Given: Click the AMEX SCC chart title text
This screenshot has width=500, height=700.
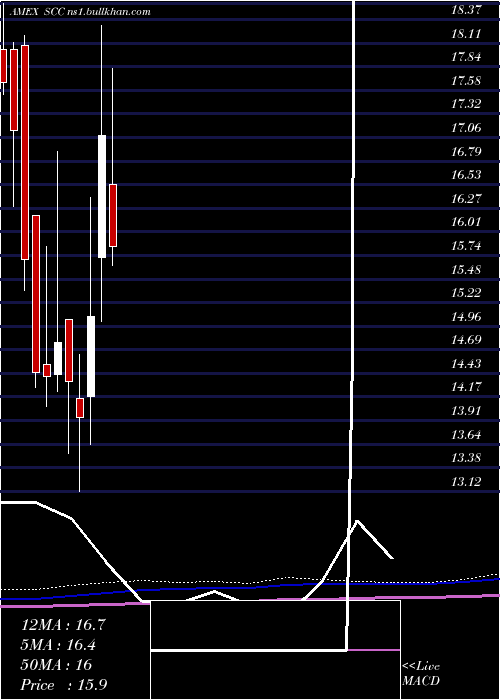Looking at the screenshot, I should tap(79, 12).
